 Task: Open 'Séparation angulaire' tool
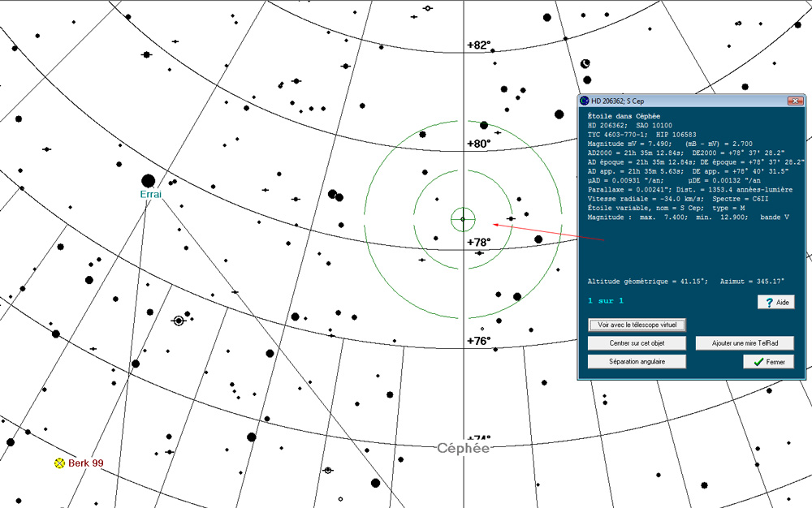(x=637, y=362)
